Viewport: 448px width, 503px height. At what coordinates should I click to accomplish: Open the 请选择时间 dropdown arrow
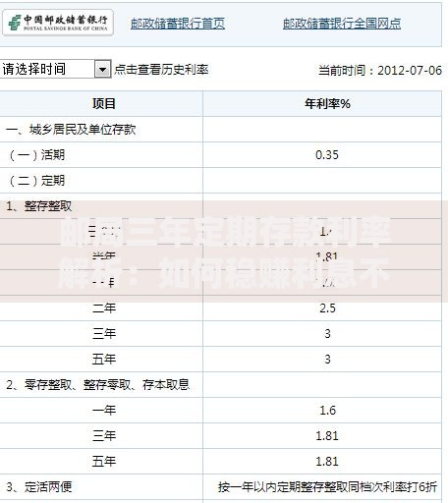[x=102, y=69]
